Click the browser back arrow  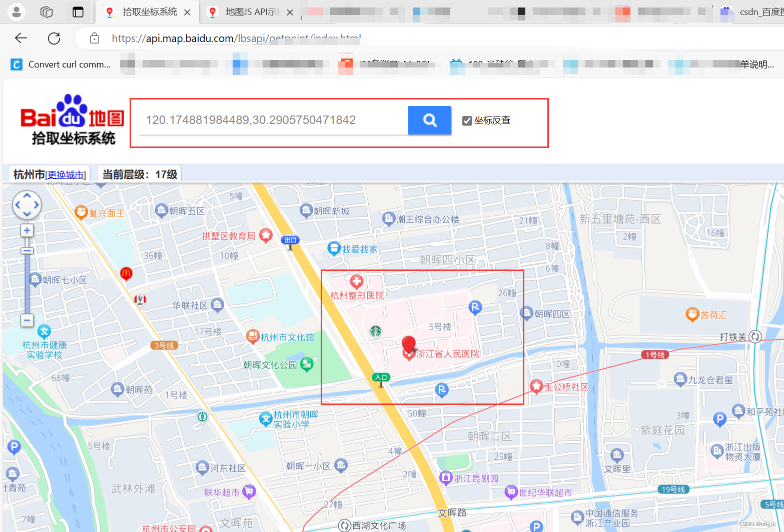point(21,38)
